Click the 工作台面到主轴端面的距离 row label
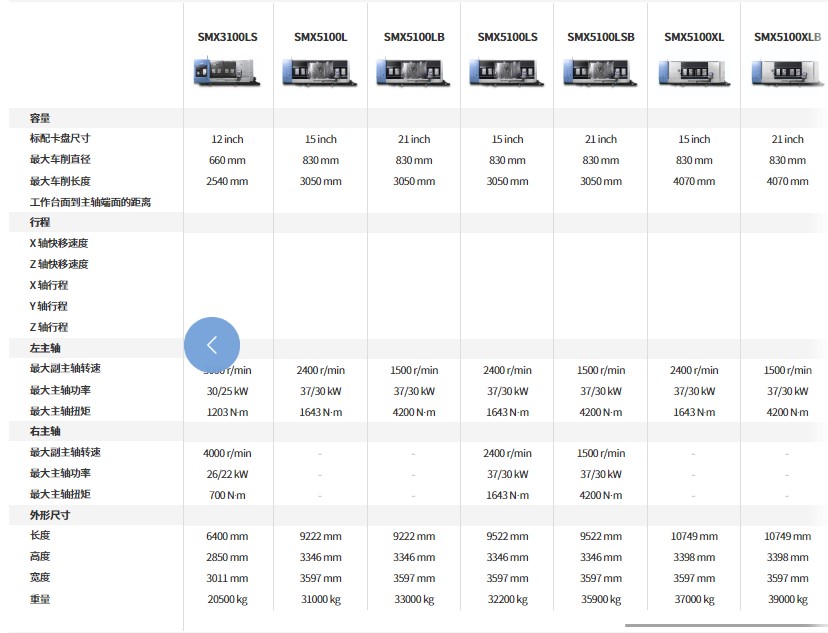The width and height of the screenshot is (828, 633). (x=90, y=202)
